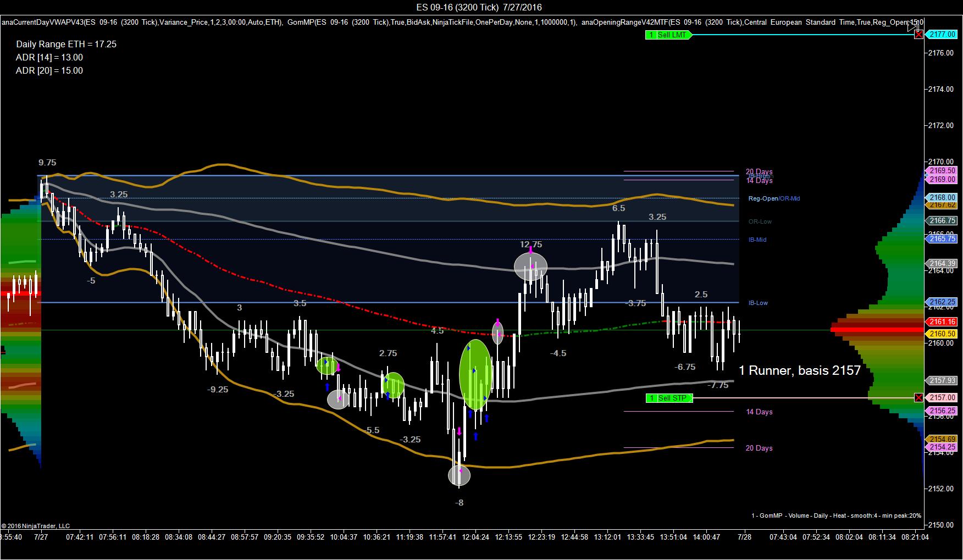Click the lower 20 Days range label
The height and width of the screenshot is (560, 963).
point(759,448)
